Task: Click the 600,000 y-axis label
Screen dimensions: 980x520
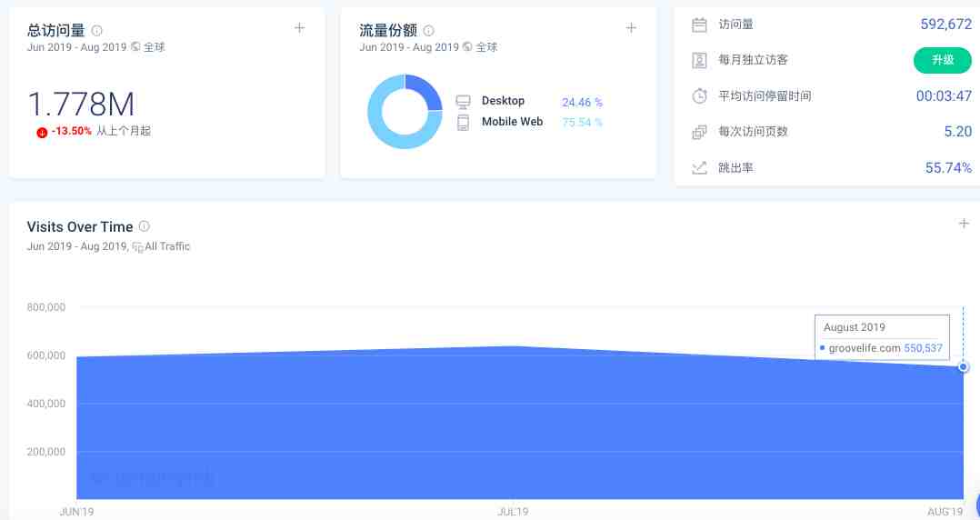Action: pos(46,355)
